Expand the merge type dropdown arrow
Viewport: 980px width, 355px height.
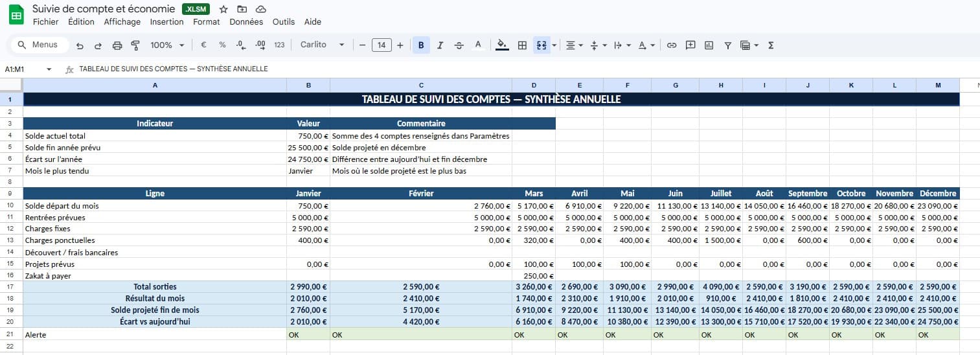pyautogui.click(x=554, y=45)
